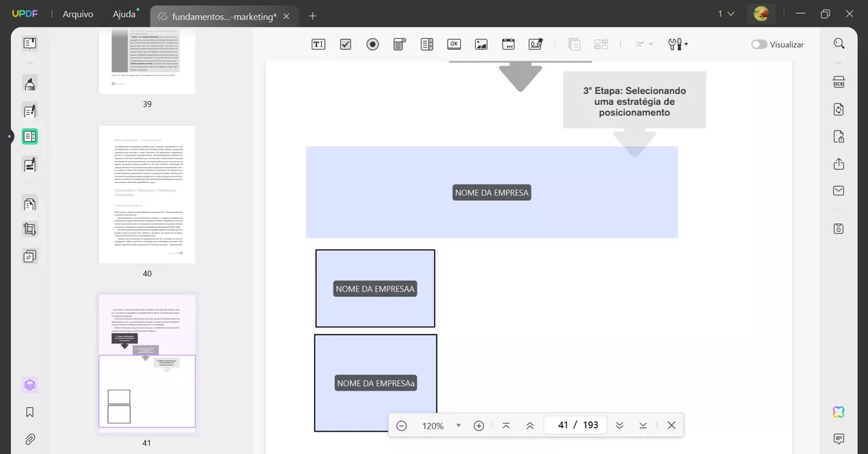Select page 40 thumbnail
Image resolution: width=868 pixels, height=454 pixels.
pos(147,194)
